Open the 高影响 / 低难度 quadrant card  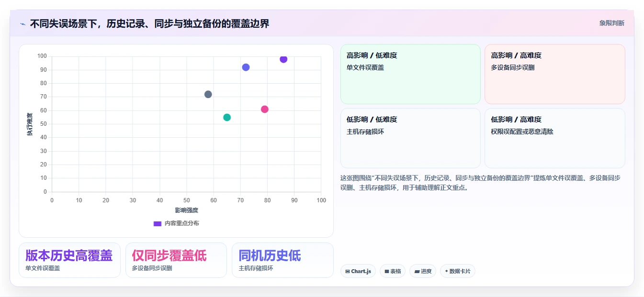click(410, 74)
